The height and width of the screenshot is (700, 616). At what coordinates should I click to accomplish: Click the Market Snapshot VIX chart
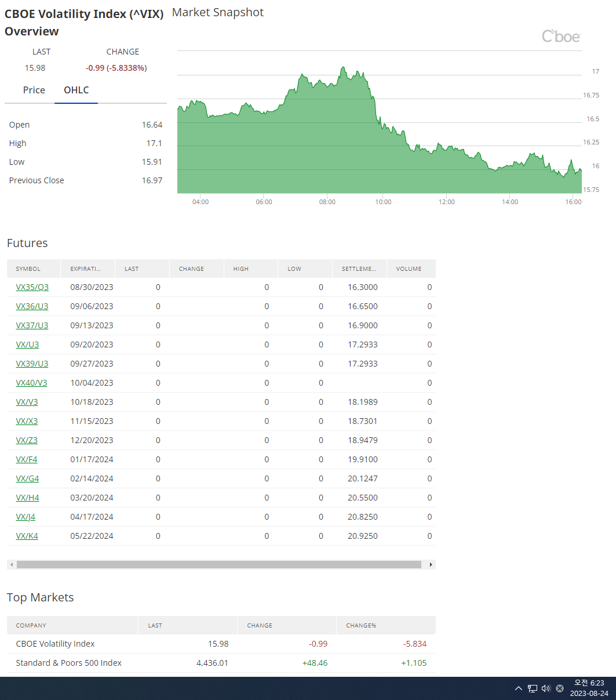[379, 122]
